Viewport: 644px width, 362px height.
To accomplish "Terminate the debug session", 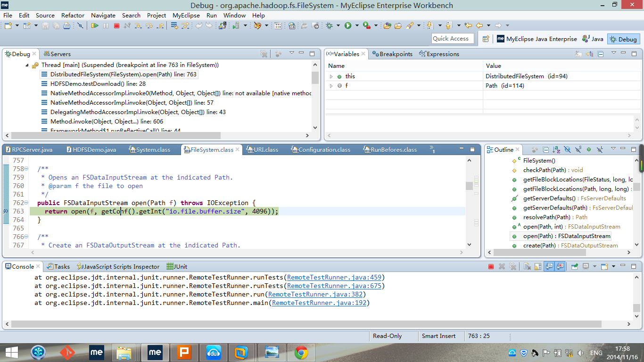I will [117, 25].
